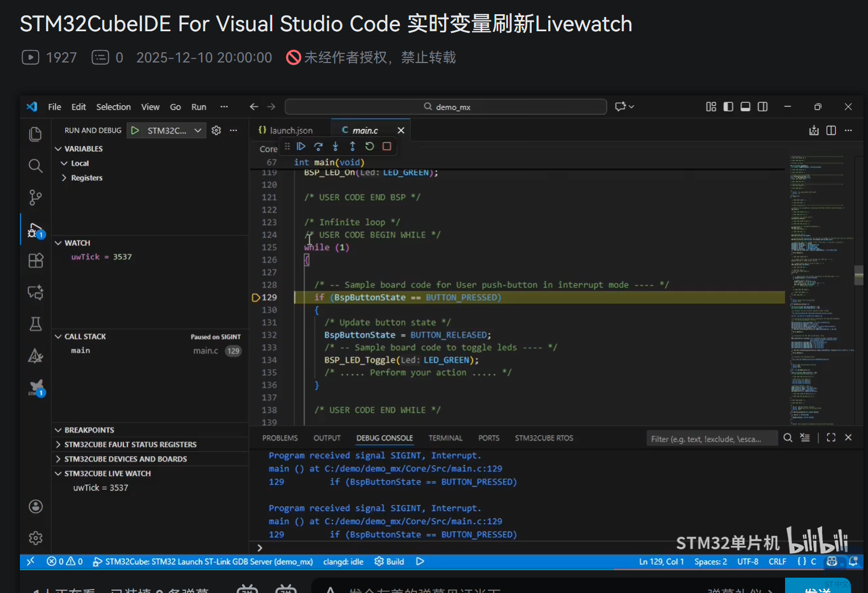
Task: Open editor More Actions ellipsis
Action: tap(848, 131)
